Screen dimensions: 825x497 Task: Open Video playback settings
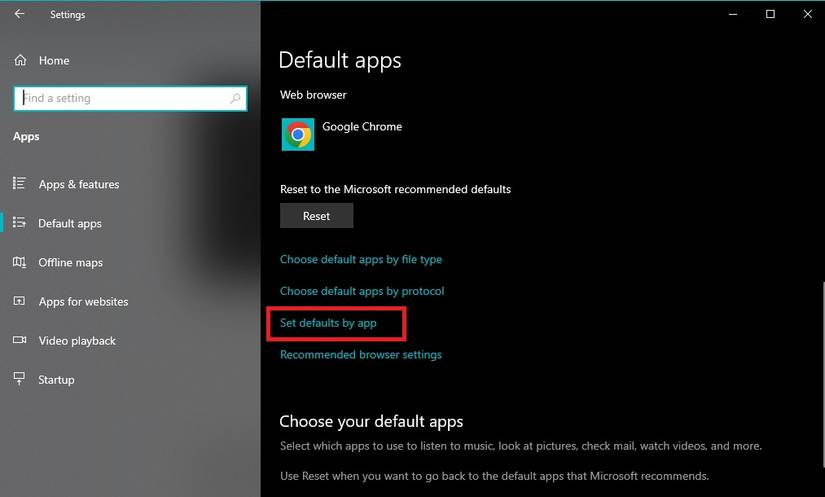click(77, 341)
